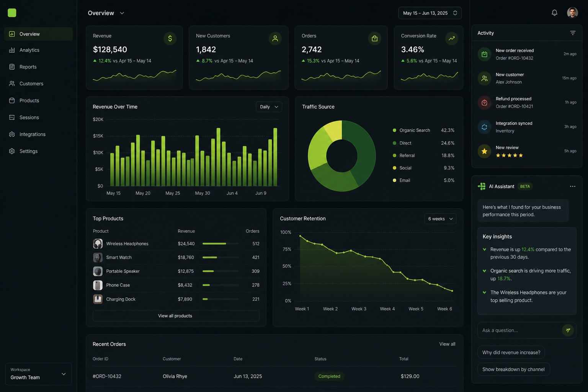588x392 pixels.
Task: Open the Activity filter icon
Action: click(573, 33)
